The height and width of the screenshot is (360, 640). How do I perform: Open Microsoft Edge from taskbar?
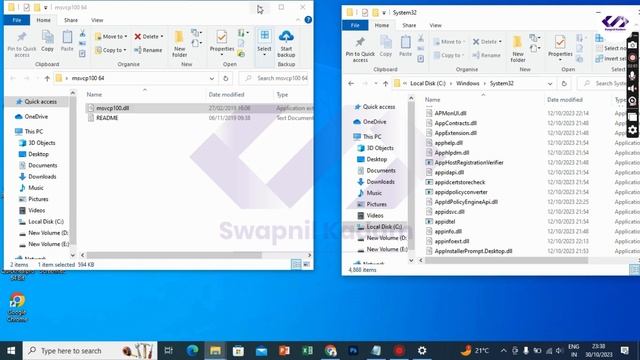click(x=192, y=351)
